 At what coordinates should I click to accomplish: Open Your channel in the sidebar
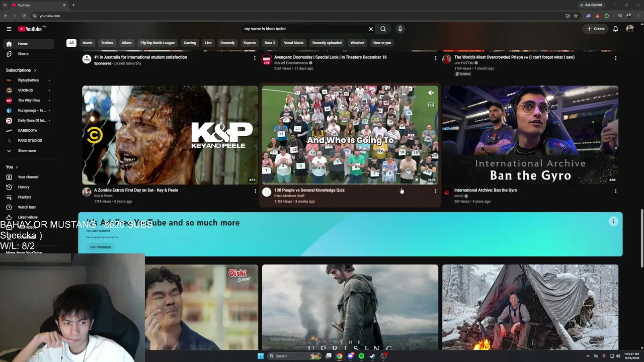[29, 177]
